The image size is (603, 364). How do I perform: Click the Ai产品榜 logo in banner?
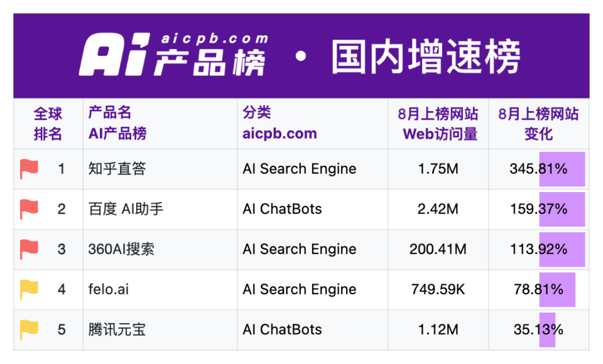[173, 55]
